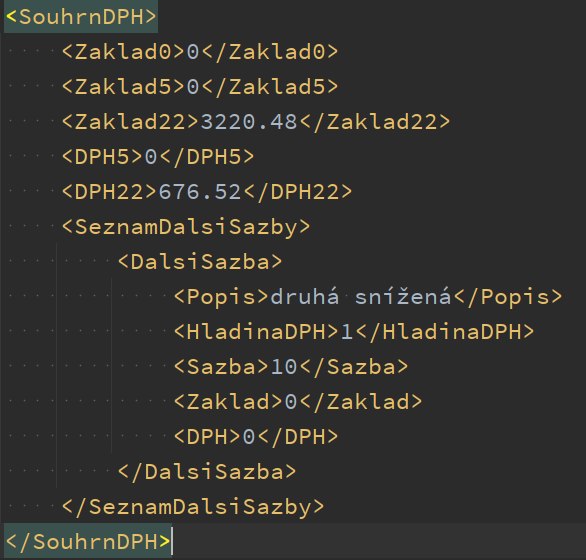
Task: Click the closing </DPH22> tag
Action: [x=298, y=192]
